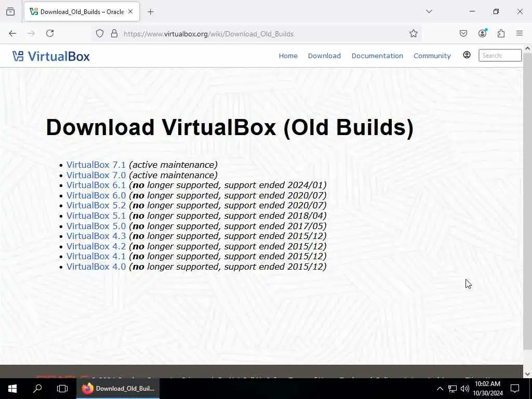Open the VirtualBox 4.1 link
Image resolution: width=532 pixels, height=399 pixels.
(96, 257)
